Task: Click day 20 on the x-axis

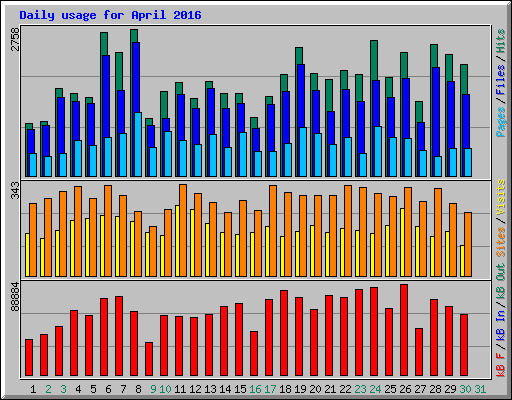Action: pos(315,389)
